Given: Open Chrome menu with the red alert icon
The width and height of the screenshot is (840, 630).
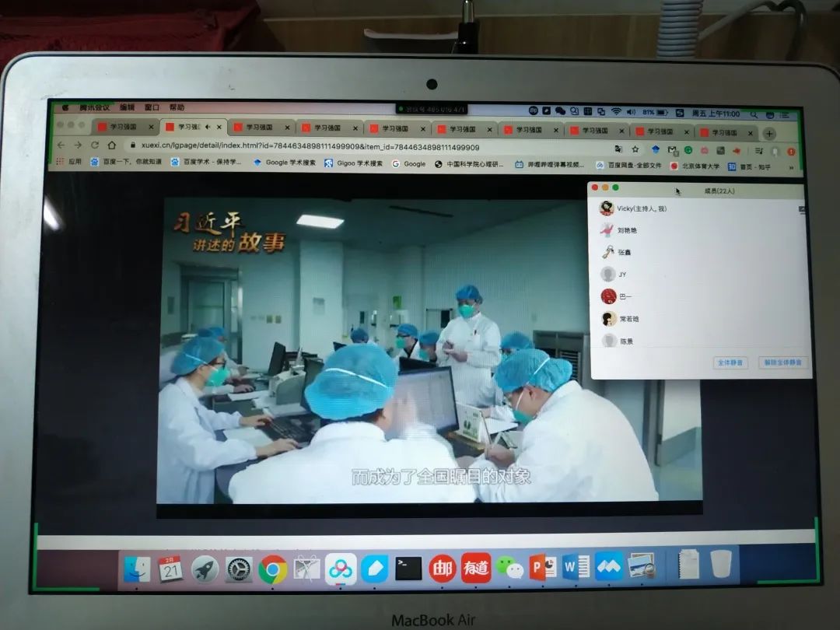Looking at the screenshot, I should [x=791, y=152].
